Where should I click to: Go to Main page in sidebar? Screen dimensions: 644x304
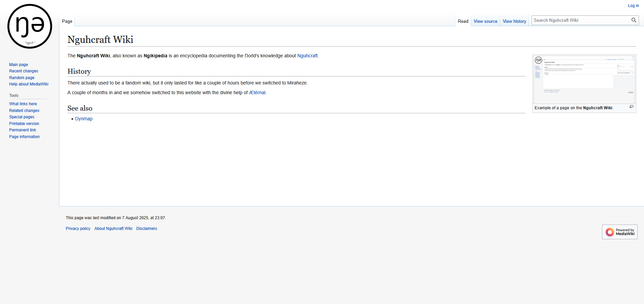tap(18, 65)
